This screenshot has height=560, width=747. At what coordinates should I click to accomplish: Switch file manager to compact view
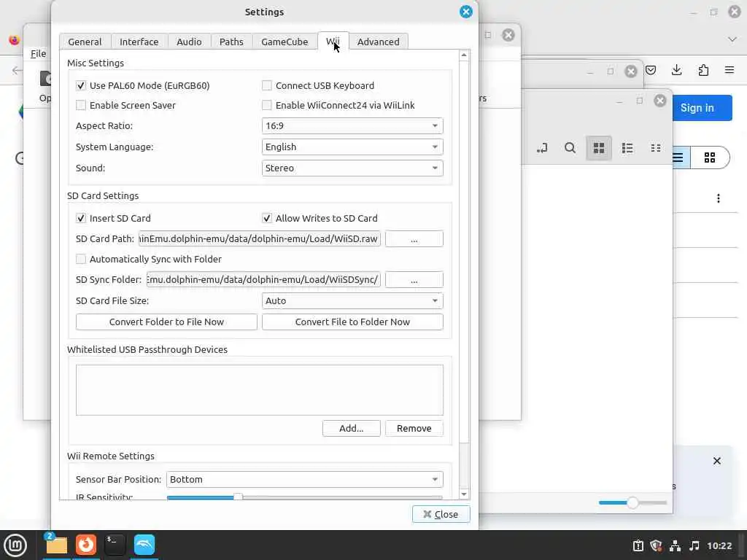click(656, 147)
